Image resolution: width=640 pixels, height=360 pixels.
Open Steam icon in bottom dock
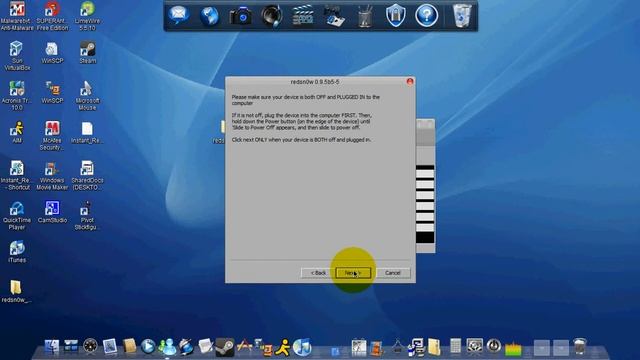224,347
